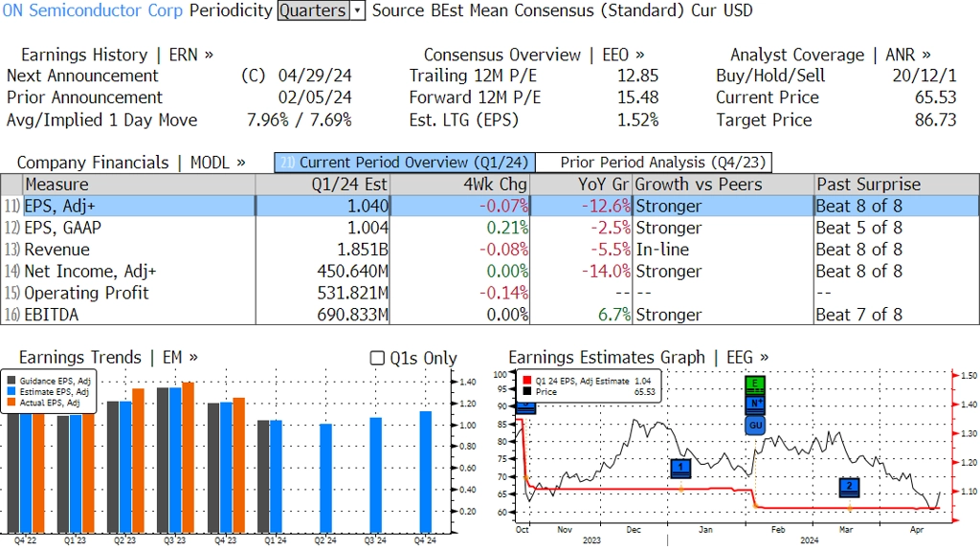
Task: Click the 4Wk Chg column header
Action: coord(460,185)
